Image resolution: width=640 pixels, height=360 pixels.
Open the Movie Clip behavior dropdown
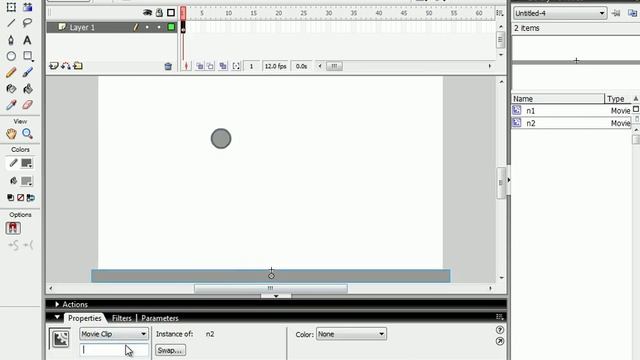(x=113, y=334)
